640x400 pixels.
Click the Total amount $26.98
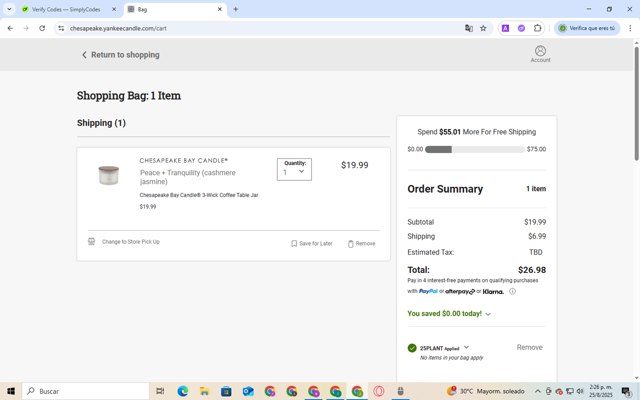tap(532, 270)
